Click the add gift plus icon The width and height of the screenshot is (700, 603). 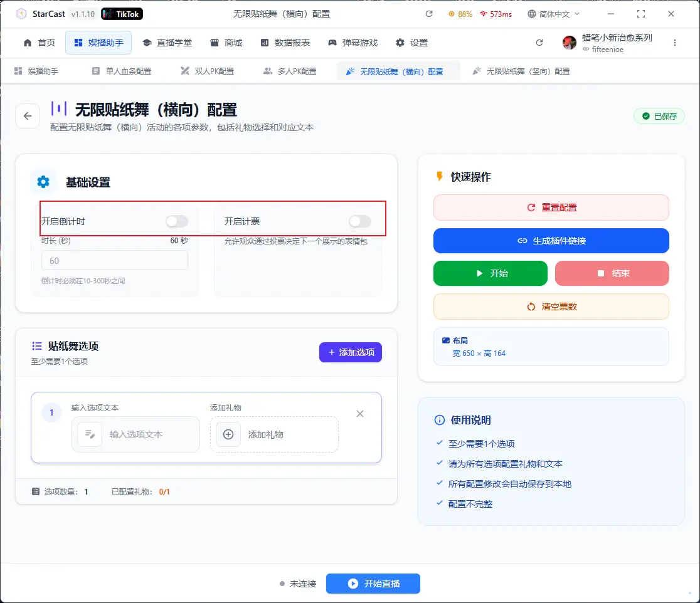(228, 434)
